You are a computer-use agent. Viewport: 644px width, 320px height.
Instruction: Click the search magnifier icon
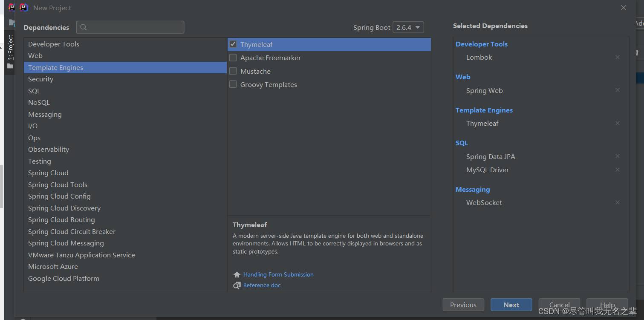point(84,27)
